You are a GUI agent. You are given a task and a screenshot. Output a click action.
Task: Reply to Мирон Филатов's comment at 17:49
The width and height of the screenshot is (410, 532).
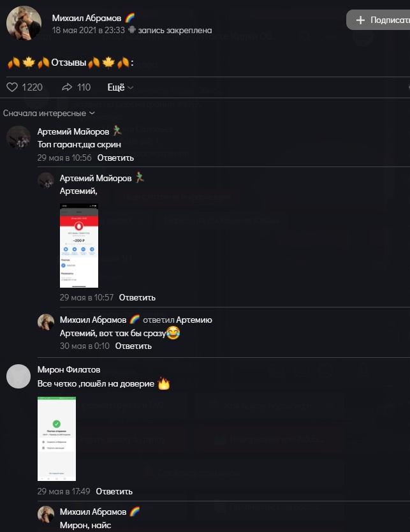tap(114, 491)
